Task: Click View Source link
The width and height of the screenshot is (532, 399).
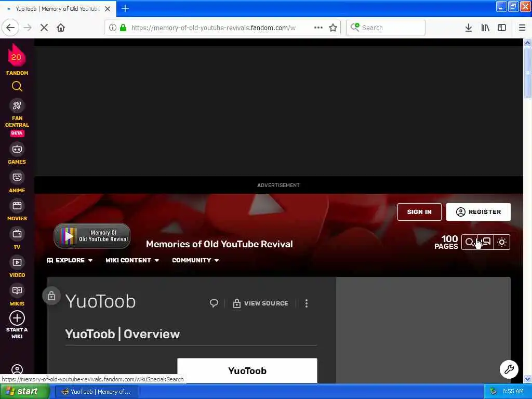Action: point(261,303)
